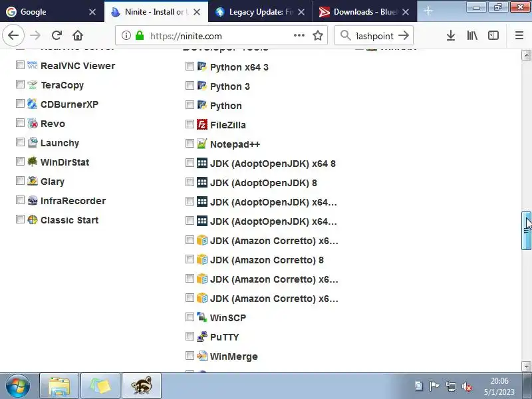Click the WinMerge icon
This screenshot has width=532, height=399.
(202, 356)
